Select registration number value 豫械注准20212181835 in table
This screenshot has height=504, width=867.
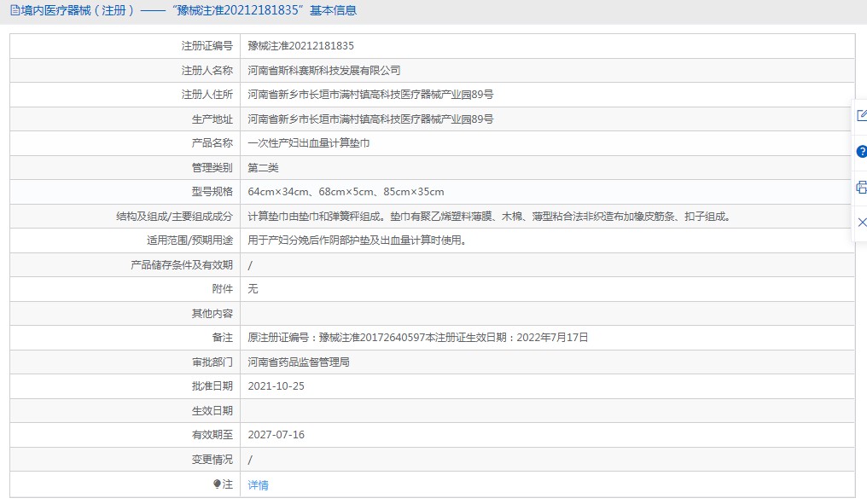point(300,46)
